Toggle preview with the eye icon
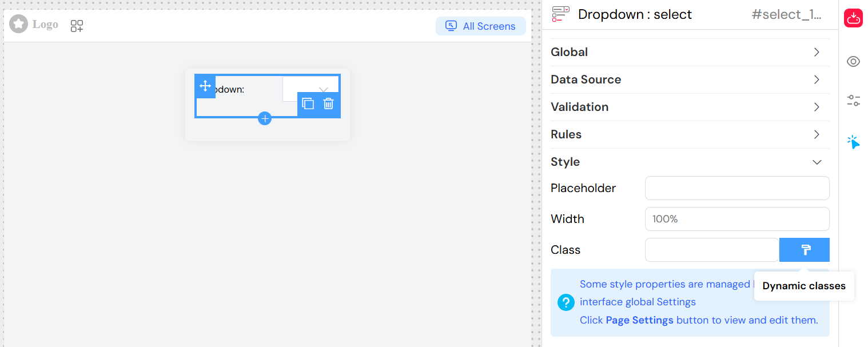The image size is (868, 347). click(853, 62)
